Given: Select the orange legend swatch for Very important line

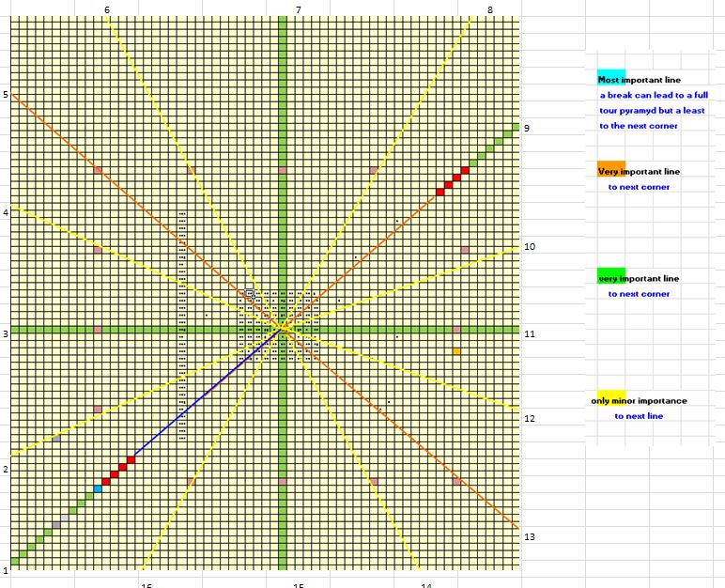Looking at the screenshot, I should [610, 169].
